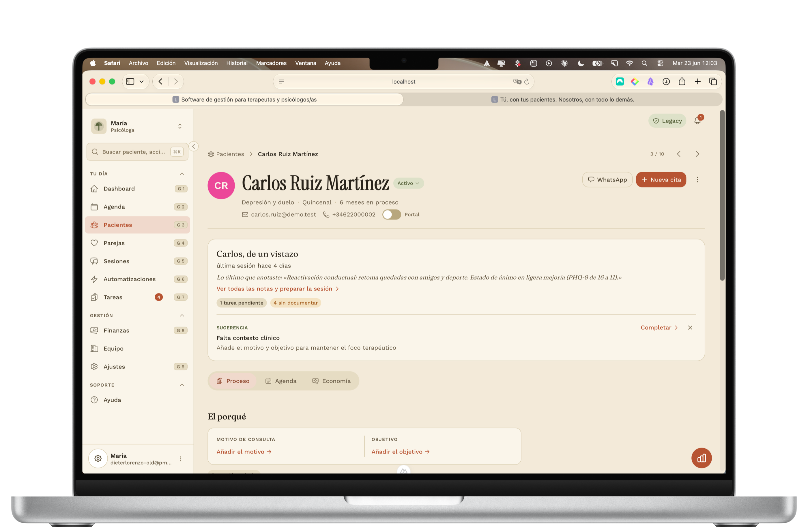The height and width of the screenshot is (532, 808).
Task: Click Nueva cita button
Action: (x=661, y=180)
